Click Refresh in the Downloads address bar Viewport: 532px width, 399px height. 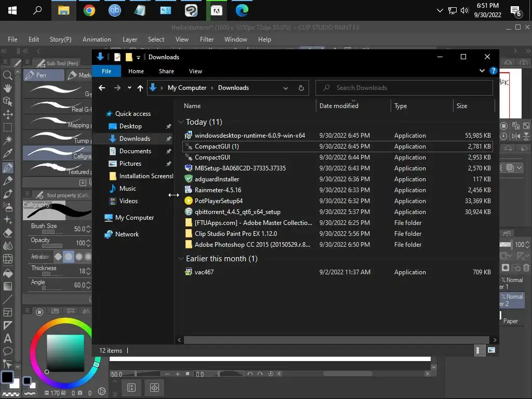pos(301,88)
